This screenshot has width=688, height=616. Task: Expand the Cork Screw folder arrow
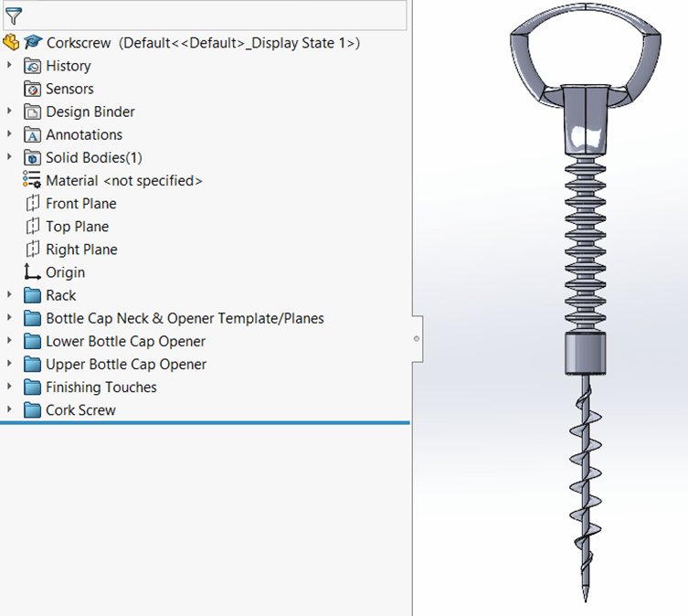[x=10, y=410]
